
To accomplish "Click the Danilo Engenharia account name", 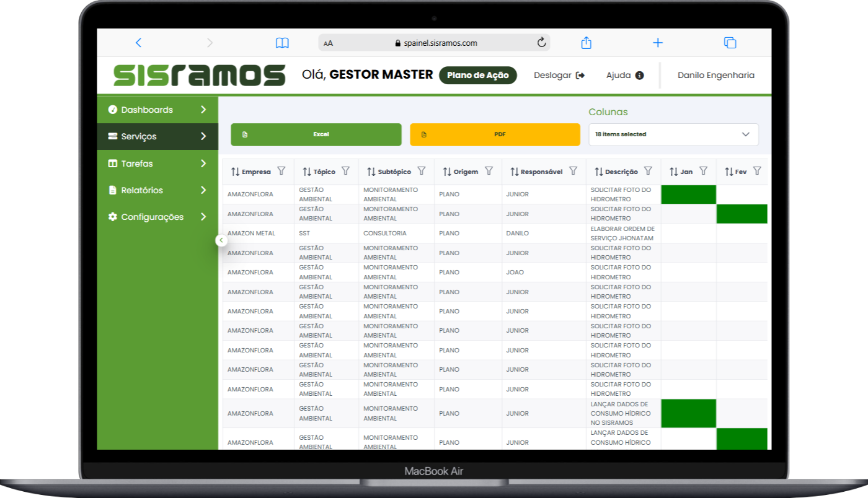I will pyautogui.click(x=716, y=75).
